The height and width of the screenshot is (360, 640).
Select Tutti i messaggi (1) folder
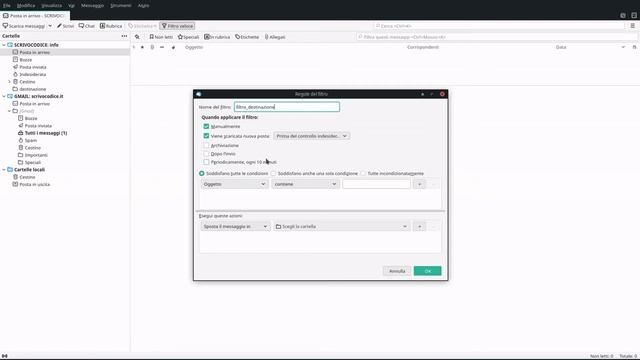pyautogui.click(x=46, y=133)
